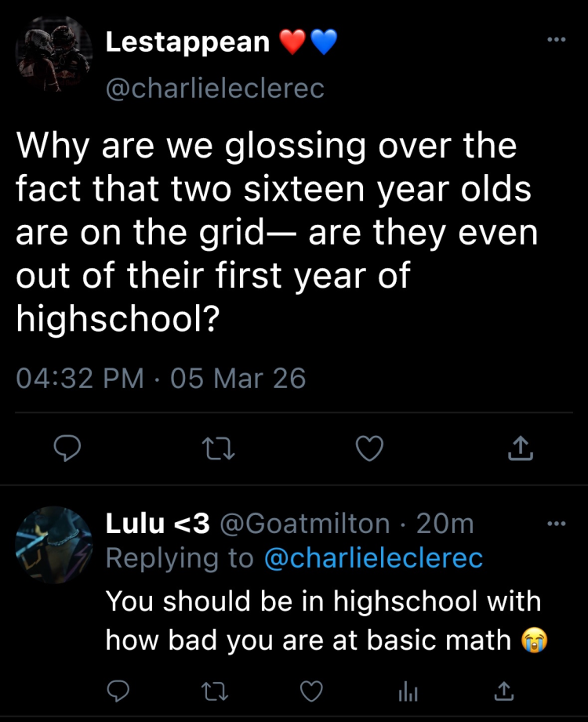View analytics for Lulu's reply
The image size is (588, 722).
408,690
